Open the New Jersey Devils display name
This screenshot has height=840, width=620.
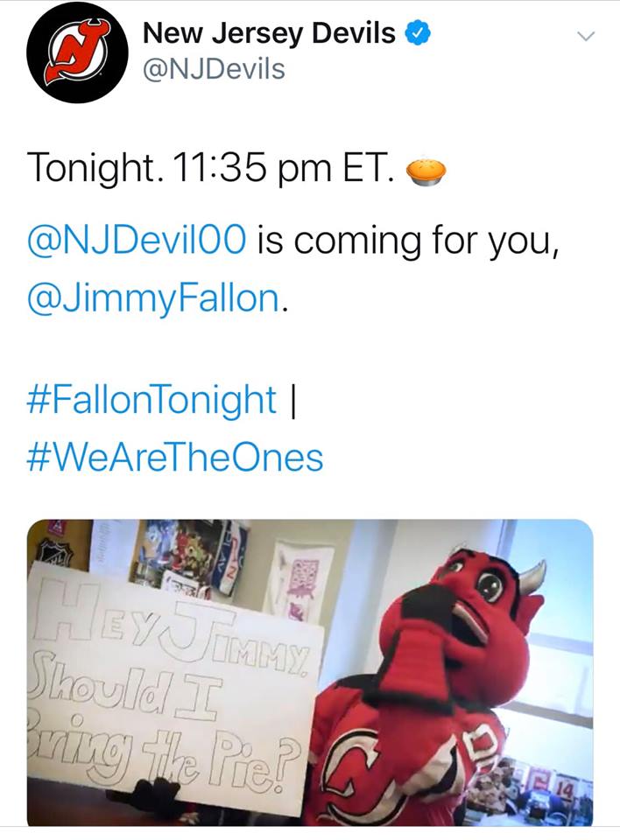(x=268, y=34)
